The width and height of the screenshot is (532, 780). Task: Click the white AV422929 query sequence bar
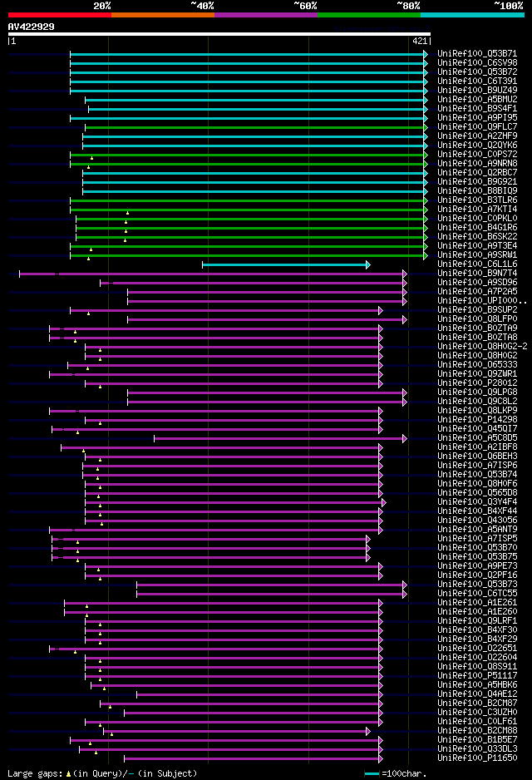(219, 34)
